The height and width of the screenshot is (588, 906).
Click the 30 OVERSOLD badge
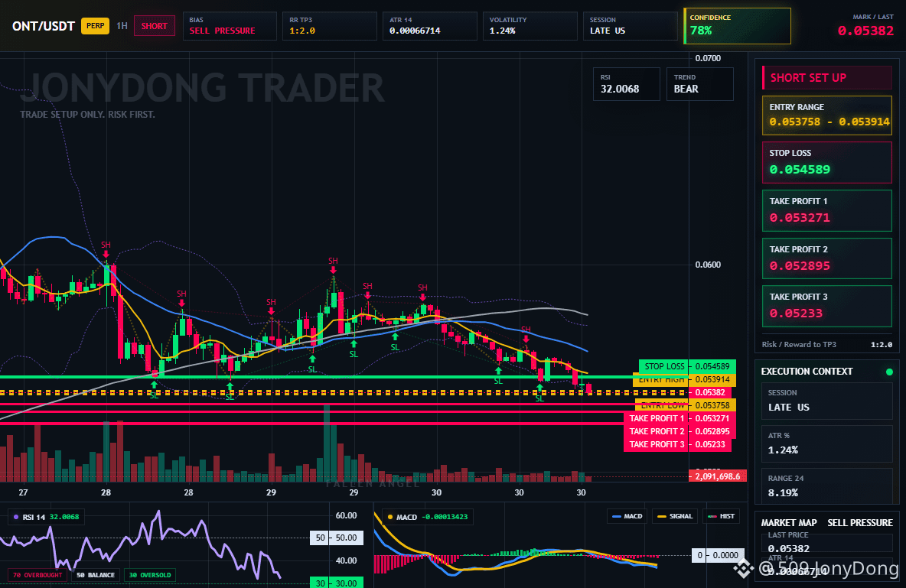pyautogui.click(x=150, y=575)
